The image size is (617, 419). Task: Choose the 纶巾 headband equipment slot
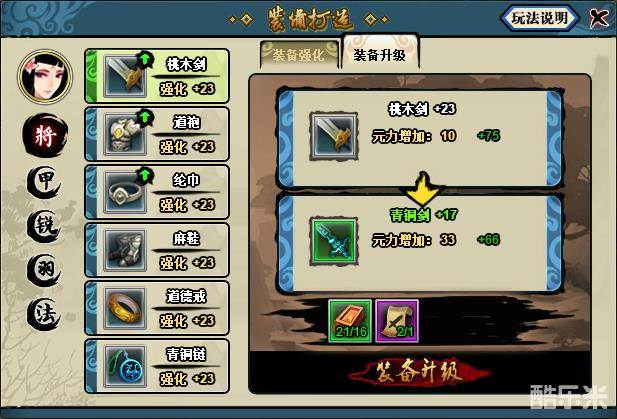pos(157,192)
